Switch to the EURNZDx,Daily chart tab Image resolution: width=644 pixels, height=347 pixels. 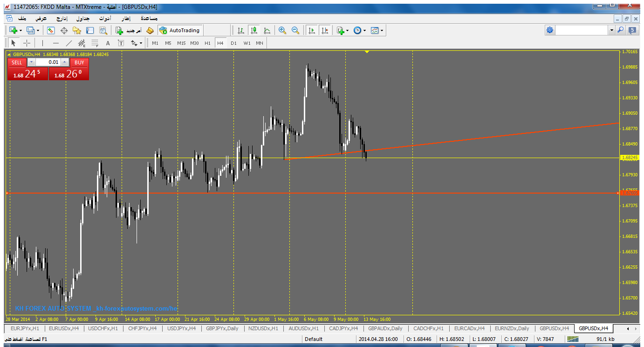[x=512, y=328]
